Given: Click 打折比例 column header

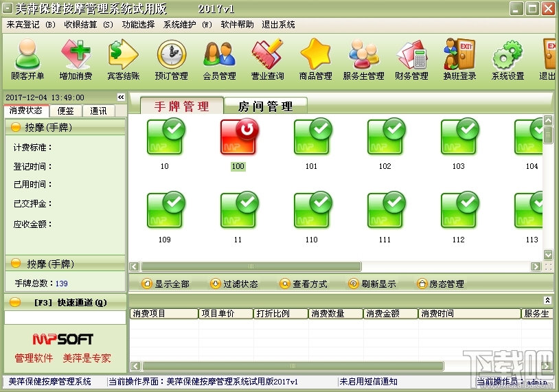Looking at the screenshot, I should point(281,314).
